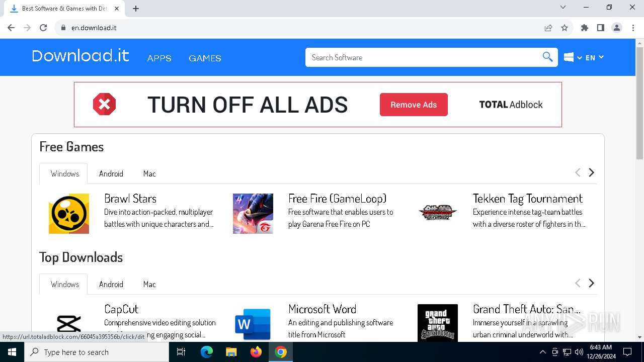This screenshot has width=644, height=362.
Task: Open the Tekken Tag Tournament logo thumbnail
Action: 438,213
